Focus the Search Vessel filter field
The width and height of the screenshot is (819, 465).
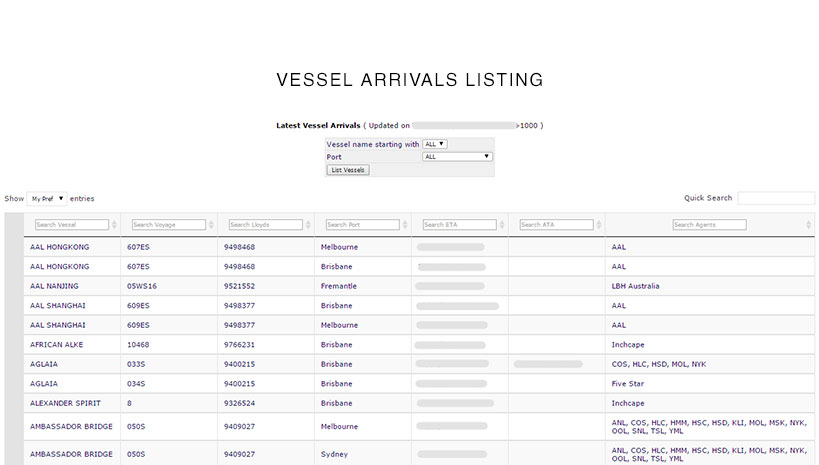point(72,225)
